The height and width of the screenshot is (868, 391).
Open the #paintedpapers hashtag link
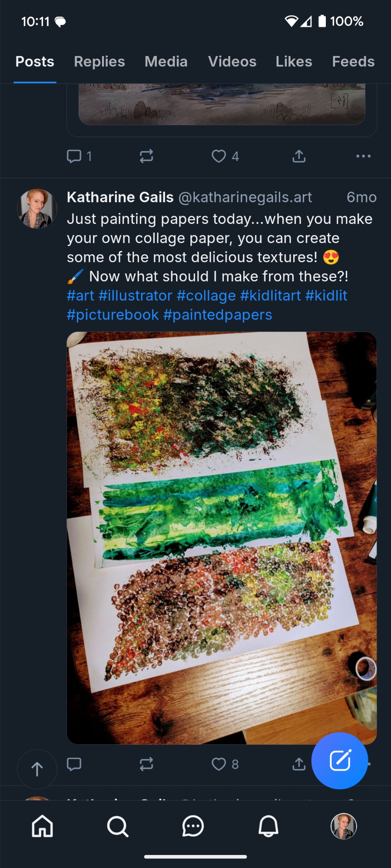click(x=218, y=315)
